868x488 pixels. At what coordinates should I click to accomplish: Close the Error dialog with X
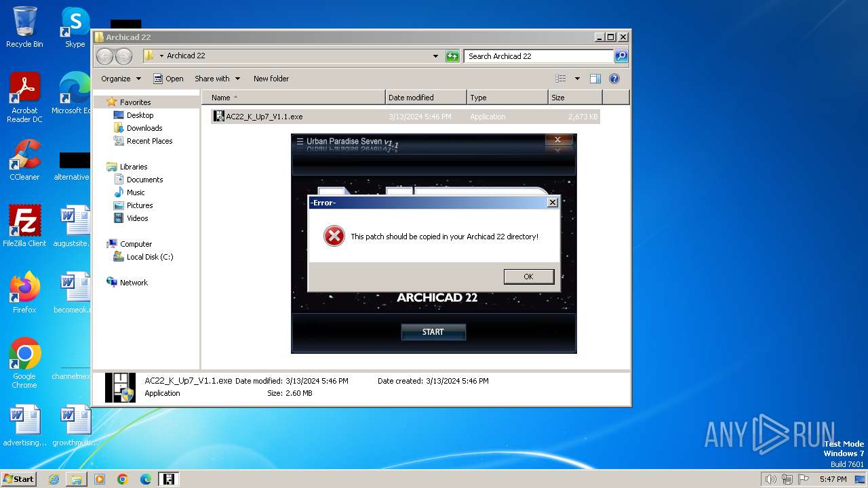pyautogui.click(x=553, y=202)
